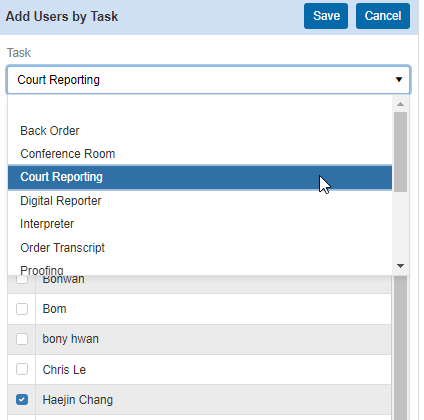Uncheck the Haejin Chang checkbox
This screenshot has width=424, height=420.
(x=22, y=399)
